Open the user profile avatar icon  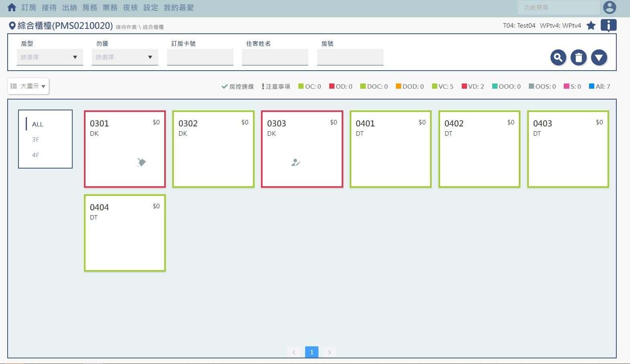(x=609, y=8)
